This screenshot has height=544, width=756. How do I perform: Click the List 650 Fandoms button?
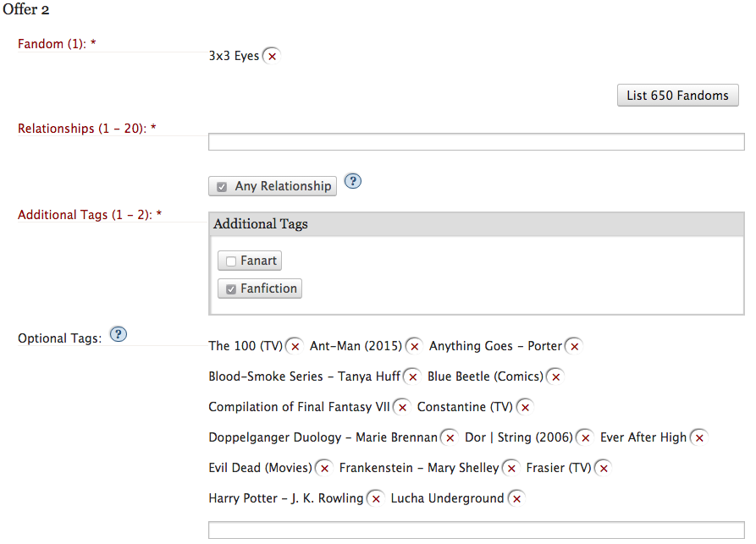click(x=677, y=96)
